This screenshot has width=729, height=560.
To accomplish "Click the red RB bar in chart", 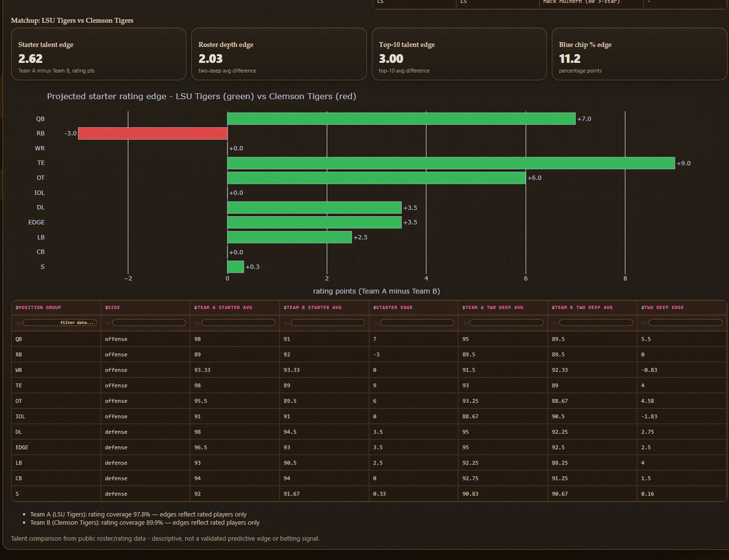I will (x=153, y=133).
